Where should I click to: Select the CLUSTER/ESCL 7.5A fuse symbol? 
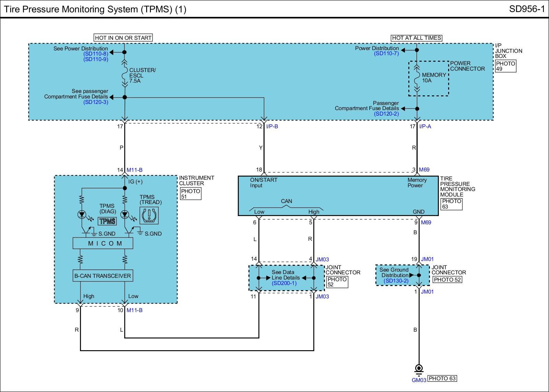click(x=125, y=75)
